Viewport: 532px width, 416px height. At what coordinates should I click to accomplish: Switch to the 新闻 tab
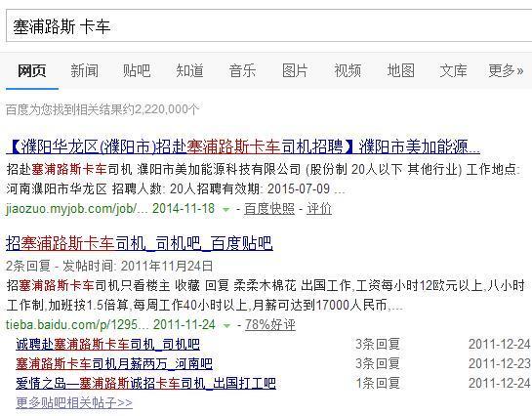pyautogui.click(x=85, y=71)
